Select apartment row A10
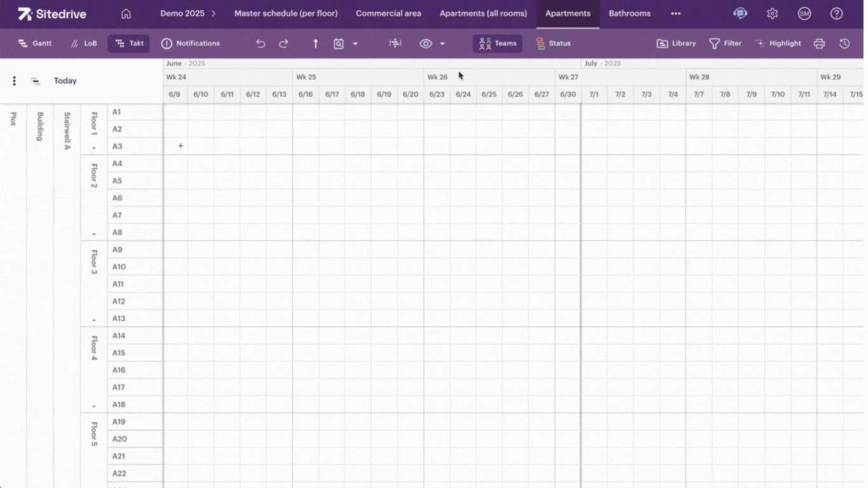The image size is (868, 488). point(135,267)
